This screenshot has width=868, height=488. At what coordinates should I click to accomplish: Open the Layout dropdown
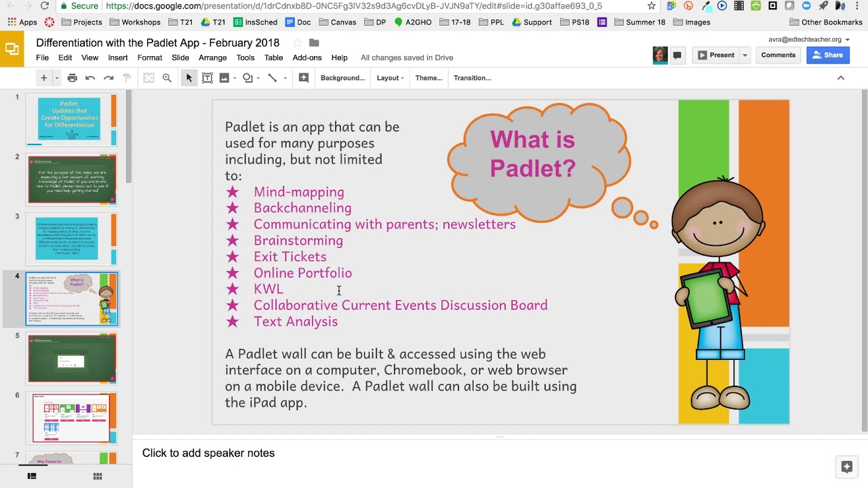[x=390, y=78]
